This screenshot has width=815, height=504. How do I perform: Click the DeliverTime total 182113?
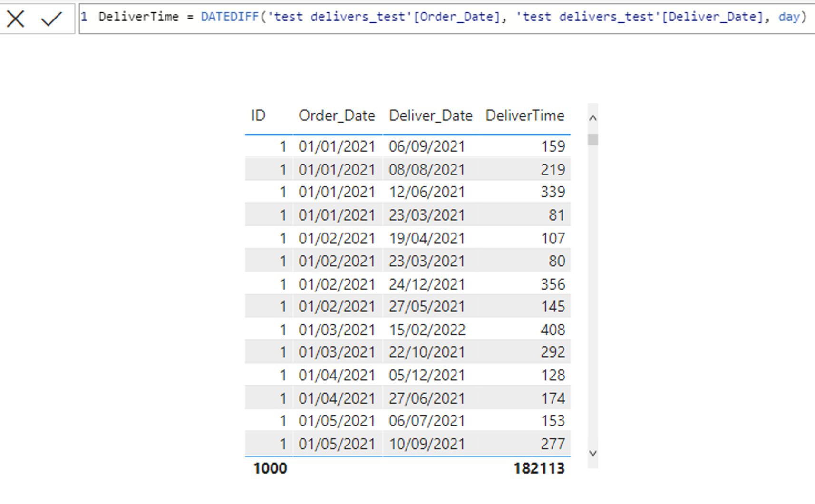coord(539,468)
